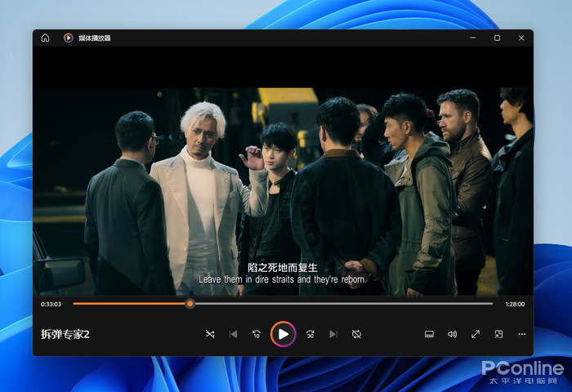This screenshot has width=572, height=392.
Task: Skip forward 30 seconds
Action: tap(311, 334)
